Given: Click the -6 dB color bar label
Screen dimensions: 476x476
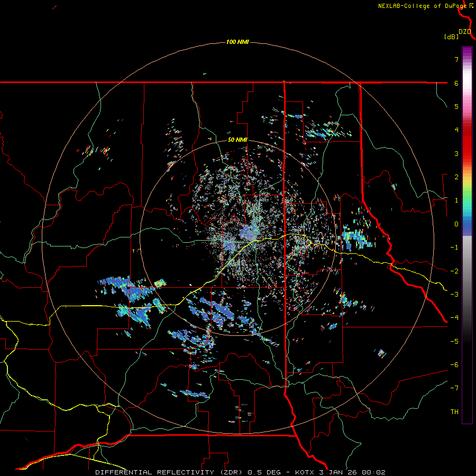Looking at the screenshot, I should 454,365.
